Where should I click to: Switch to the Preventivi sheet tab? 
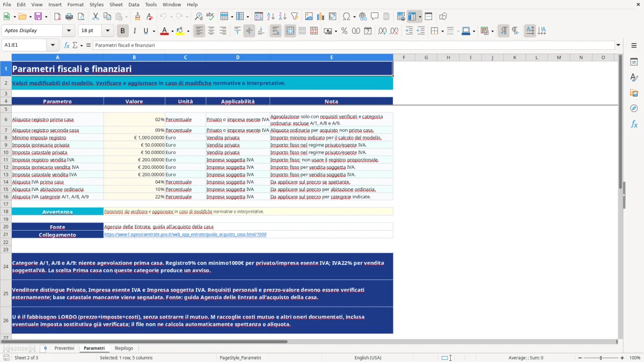point(64,349)
